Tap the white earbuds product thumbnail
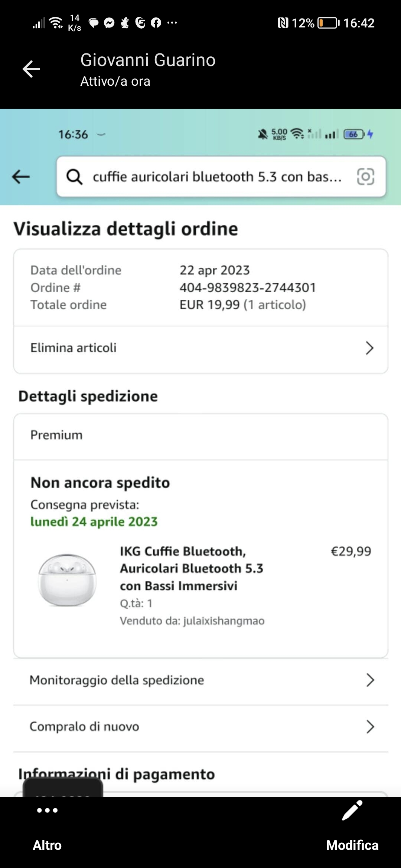Image resolution: width=401 pixels, height=868 pixels. coord(67,581)
